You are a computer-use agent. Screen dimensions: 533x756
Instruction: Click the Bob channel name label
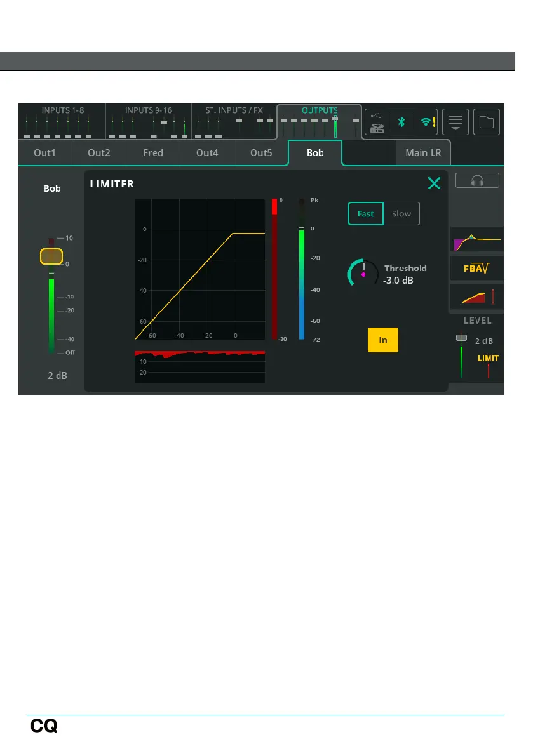coord(52,189)
